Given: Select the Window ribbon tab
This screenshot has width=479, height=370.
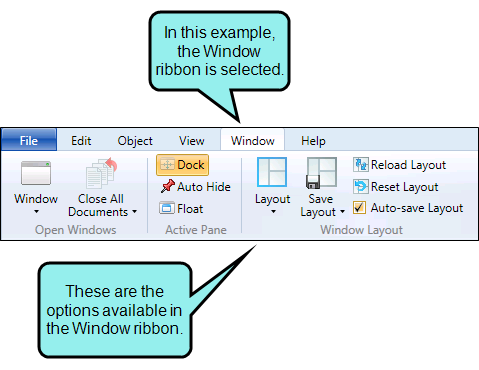Looking at the screenshot, I should click(252, 140).
